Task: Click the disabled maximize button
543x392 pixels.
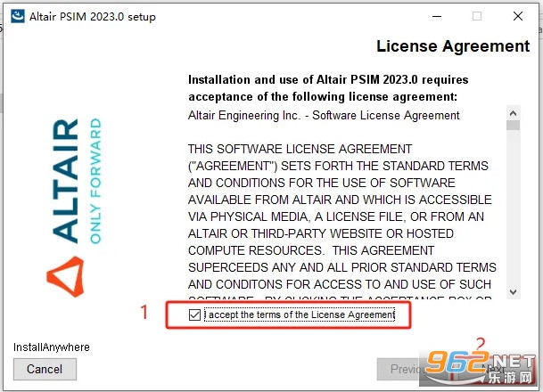Action: pos(477,16)
